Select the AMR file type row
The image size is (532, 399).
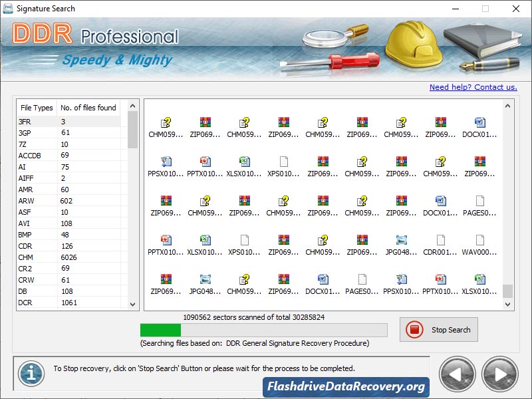[69, 190]
